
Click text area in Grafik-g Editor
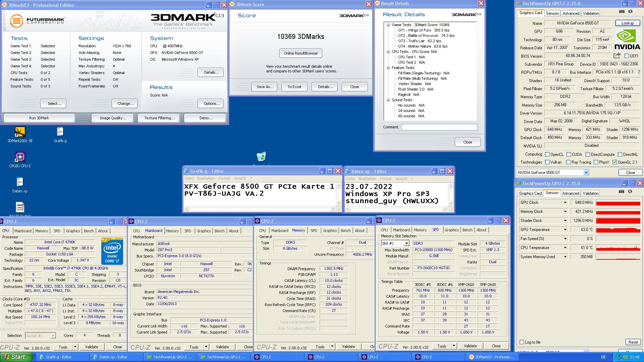click(x=260, y=194)
